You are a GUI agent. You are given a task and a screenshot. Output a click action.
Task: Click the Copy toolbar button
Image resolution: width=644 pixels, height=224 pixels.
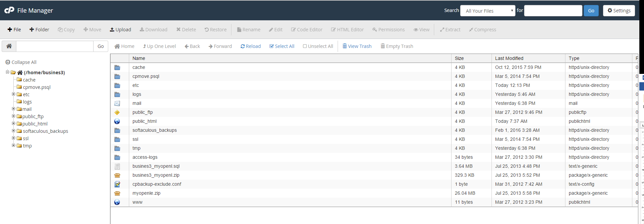[66, 30]
